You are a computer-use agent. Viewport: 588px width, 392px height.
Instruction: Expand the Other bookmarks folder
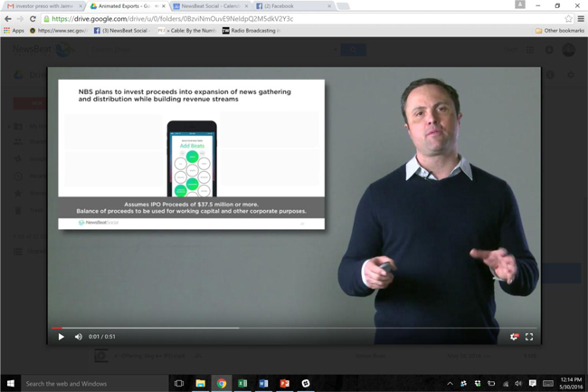[x=559, y=30]
